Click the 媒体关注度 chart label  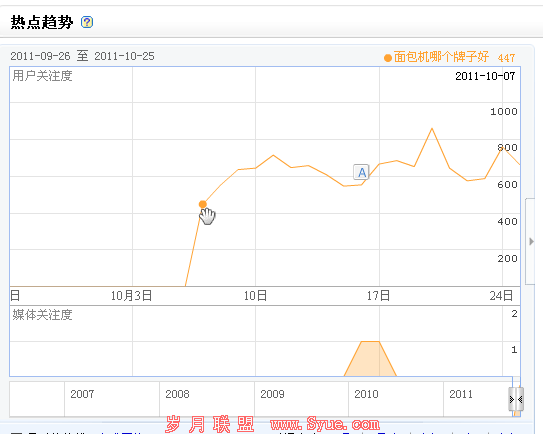[42, 315]
